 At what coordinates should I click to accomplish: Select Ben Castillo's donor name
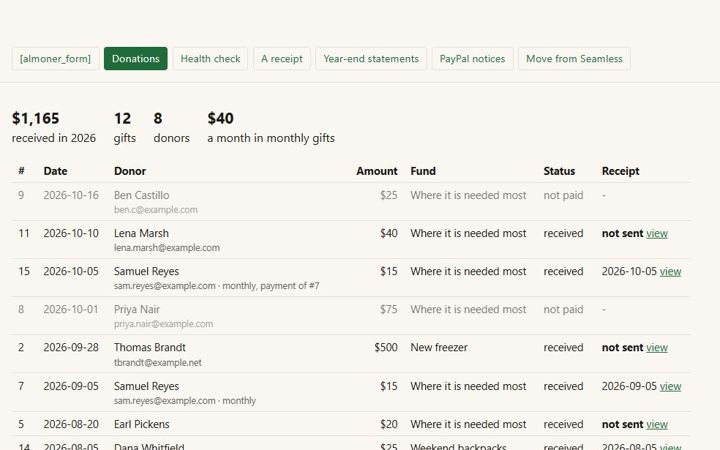click(x=141, y=195)
